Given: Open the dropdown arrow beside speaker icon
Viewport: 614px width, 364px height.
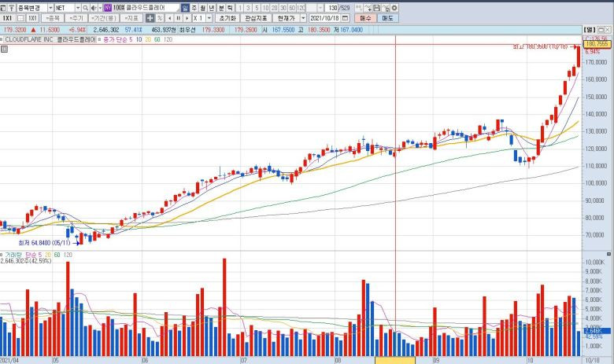Looking at the screenshot, I should click(100, 8).
